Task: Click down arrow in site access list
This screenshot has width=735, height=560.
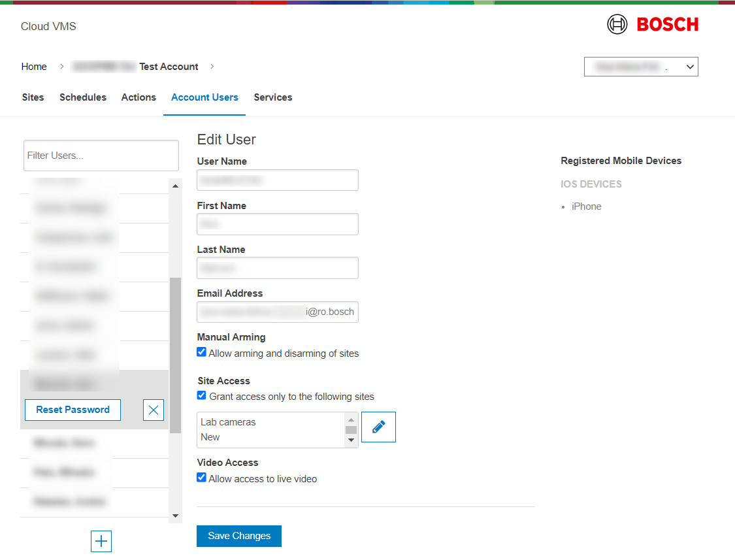Action: (x=351, y=440)
